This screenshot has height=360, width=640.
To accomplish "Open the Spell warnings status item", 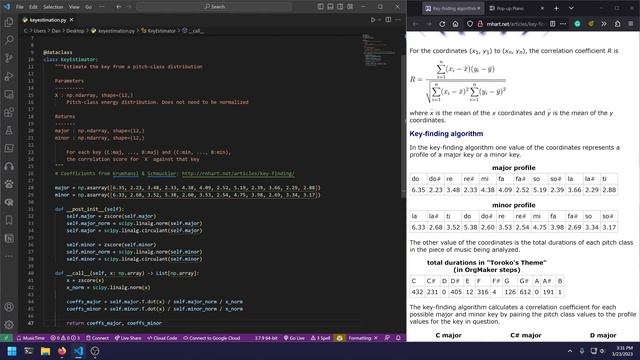I will point(321,338).
